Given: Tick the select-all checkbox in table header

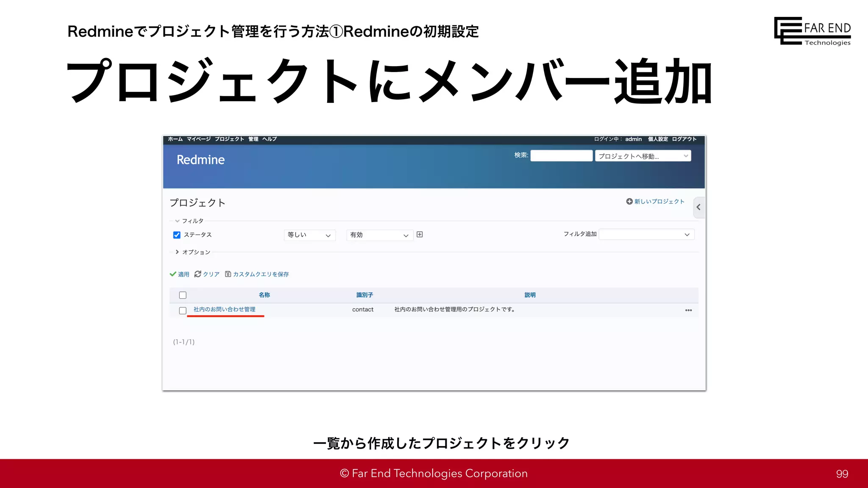Looking at the screenshot, I should [183, 295].
